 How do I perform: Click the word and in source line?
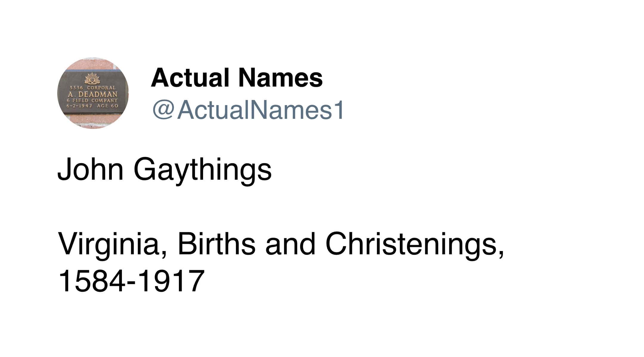(x=290, y=244)
